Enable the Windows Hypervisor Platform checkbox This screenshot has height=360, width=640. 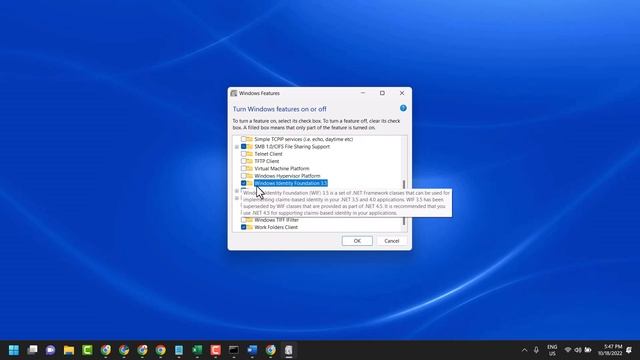tap(243, 176)
